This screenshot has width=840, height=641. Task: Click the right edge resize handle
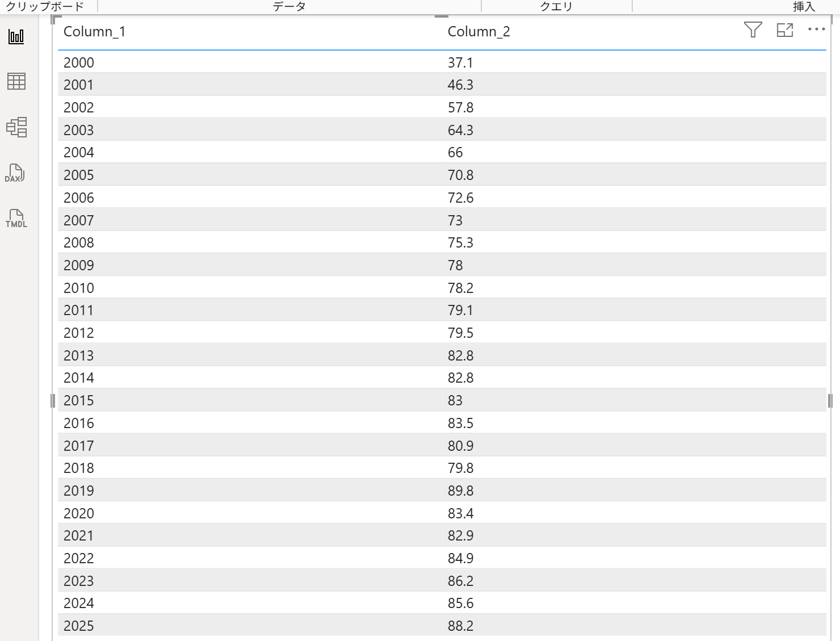830,401
